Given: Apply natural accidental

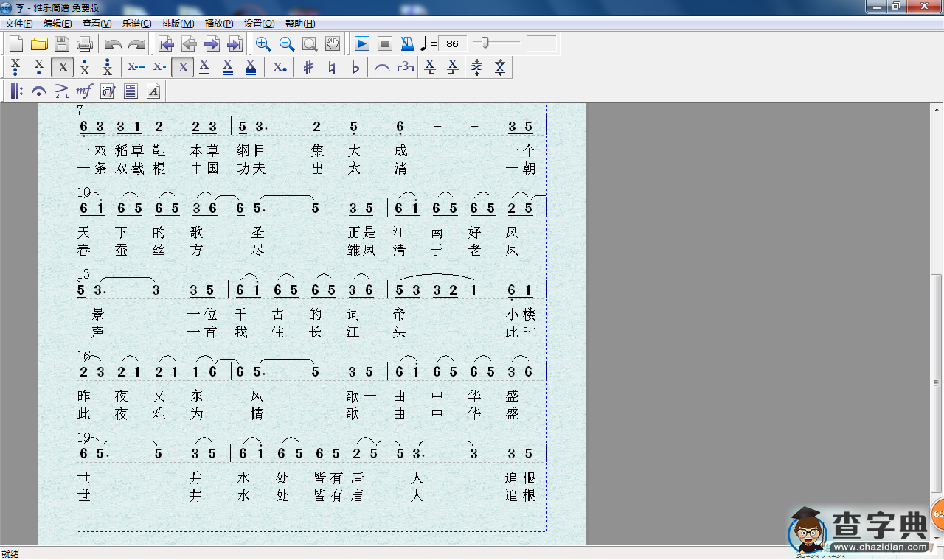Looking at the screenshot, I should click(x=332, y=68).
